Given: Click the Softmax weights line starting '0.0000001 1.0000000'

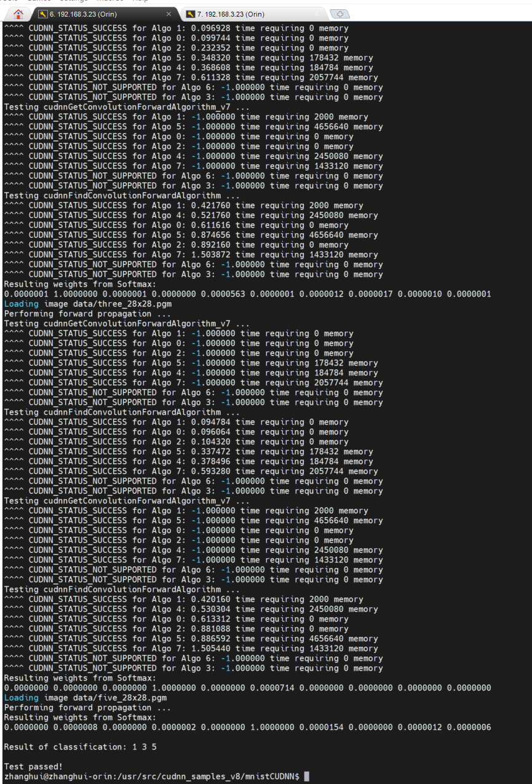Looking at the screenshot, I should 247,294.
